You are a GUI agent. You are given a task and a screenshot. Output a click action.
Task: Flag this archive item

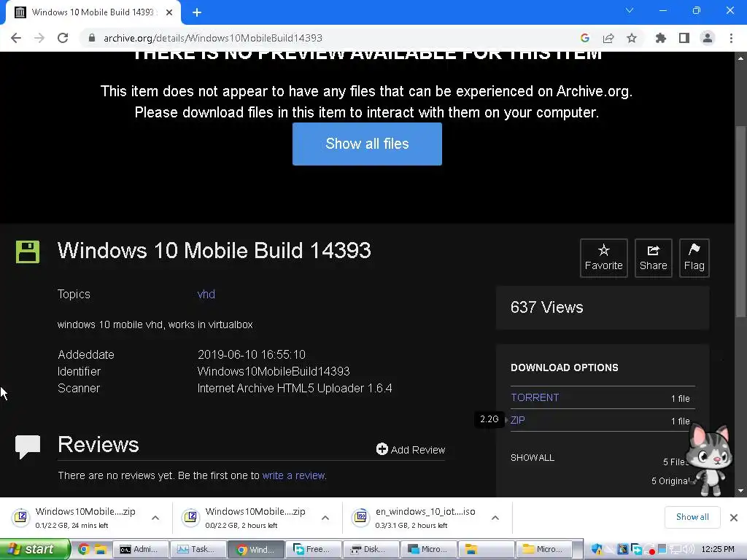(694, 257)
